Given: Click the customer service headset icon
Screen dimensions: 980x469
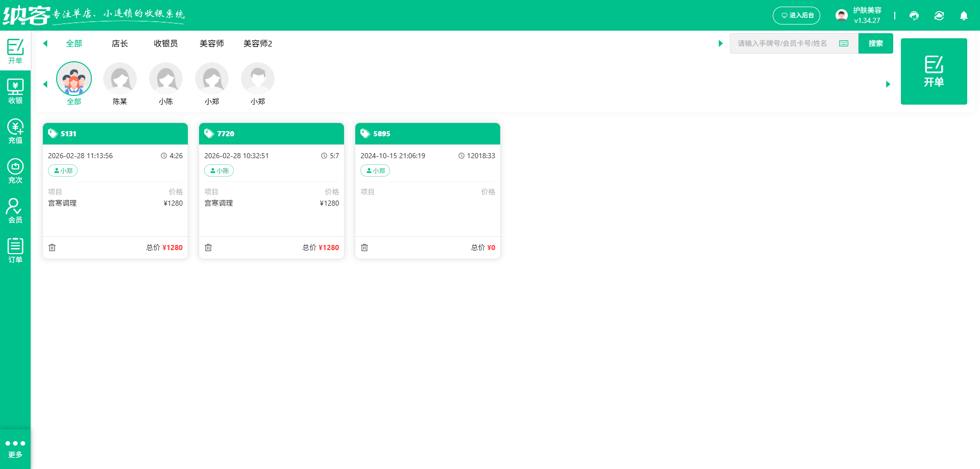Looking at the screenshot, I should click(x=914, y=16).
